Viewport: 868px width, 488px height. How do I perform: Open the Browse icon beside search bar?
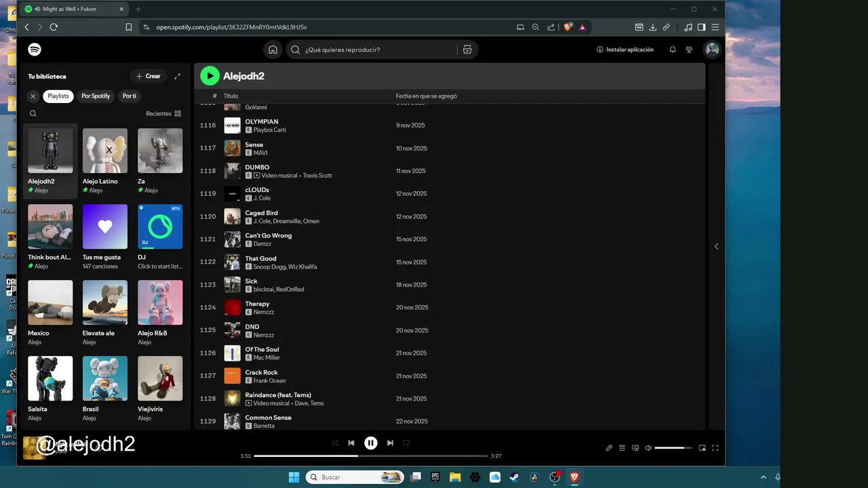[x=467, y=49]
